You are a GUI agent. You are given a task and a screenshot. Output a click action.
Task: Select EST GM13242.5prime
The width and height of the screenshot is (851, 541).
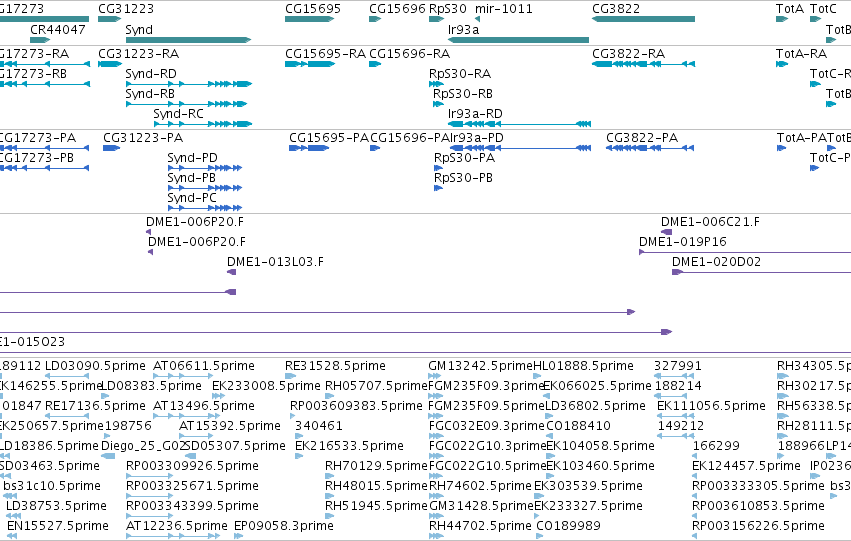[436, 375]
